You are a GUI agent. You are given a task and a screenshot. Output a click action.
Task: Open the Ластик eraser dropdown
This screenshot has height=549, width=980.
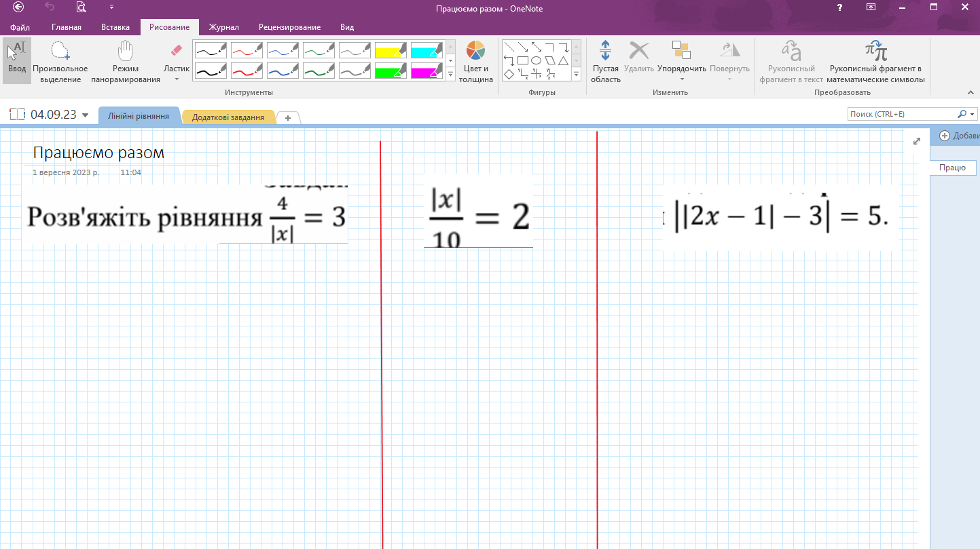[177, 79]
